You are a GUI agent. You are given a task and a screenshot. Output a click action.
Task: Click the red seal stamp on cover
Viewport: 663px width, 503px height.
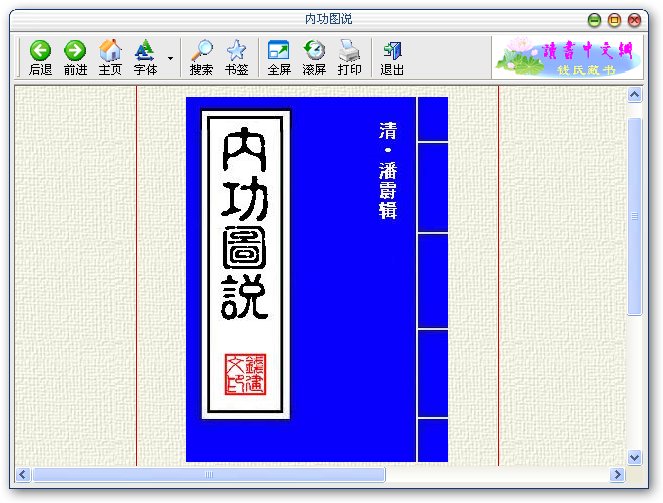[x=245, y=375]
